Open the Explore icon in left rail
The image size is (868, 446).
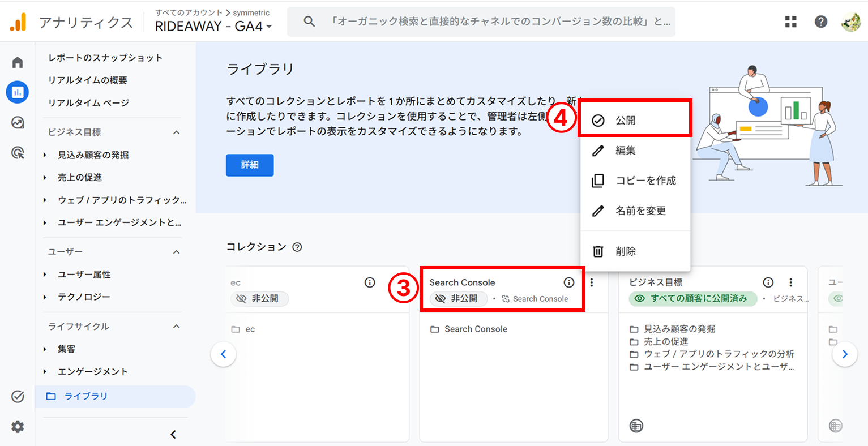point(18,122)
